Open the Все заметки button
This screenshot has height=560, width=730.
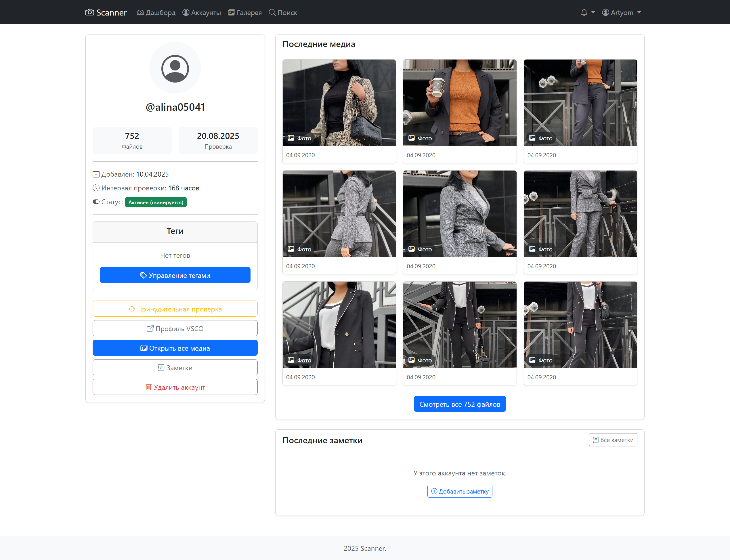613,440
